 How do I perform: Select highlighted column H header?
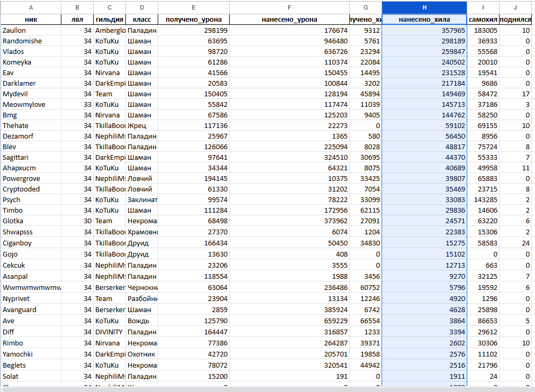coord(424,7)
